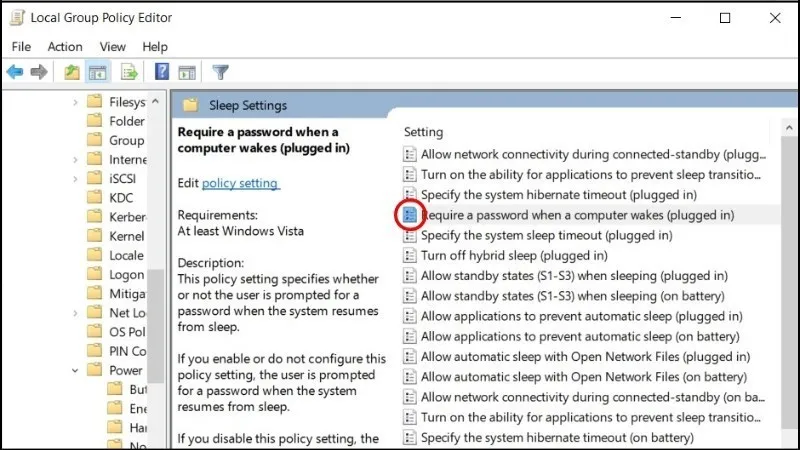The width and height of the screenshot is (800, 450).
Task: Select the Kernel folder in the tree
Action: pyautogui.click(x=127, y=236)
